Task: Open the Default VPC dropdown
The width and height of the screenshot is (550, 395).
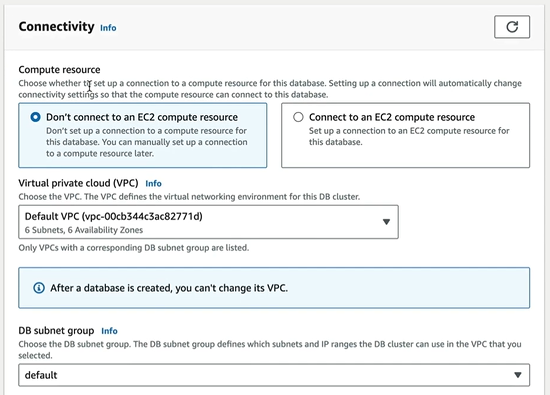Action: click(x=208, y=222)
